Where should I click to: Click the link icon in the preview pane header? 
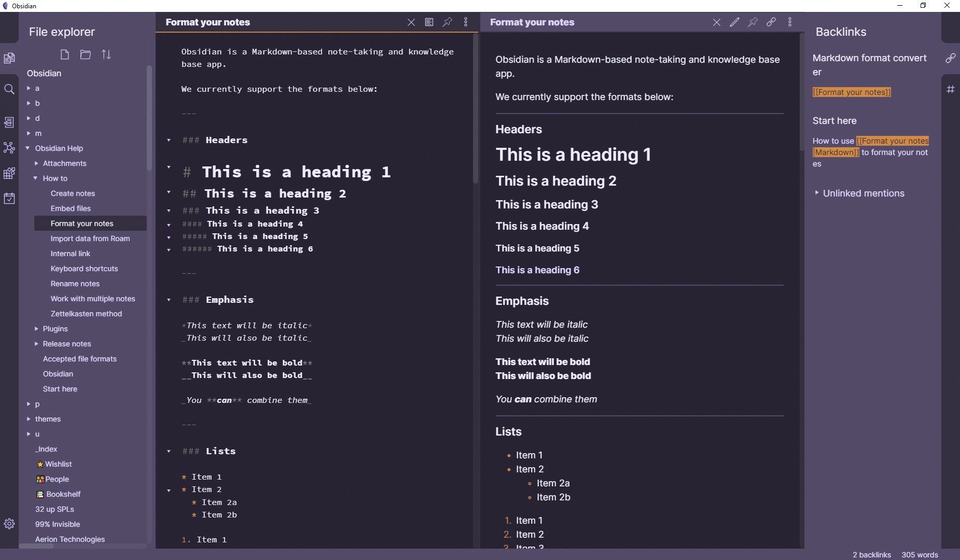click(x=771, y=22)
